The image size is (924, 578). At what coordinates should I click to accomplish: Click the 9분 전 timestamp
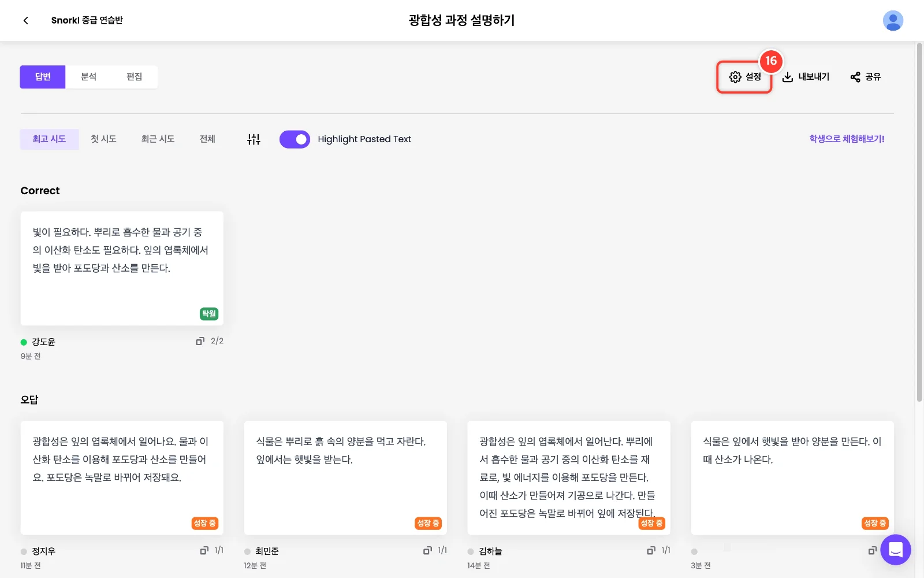point(31,356)
